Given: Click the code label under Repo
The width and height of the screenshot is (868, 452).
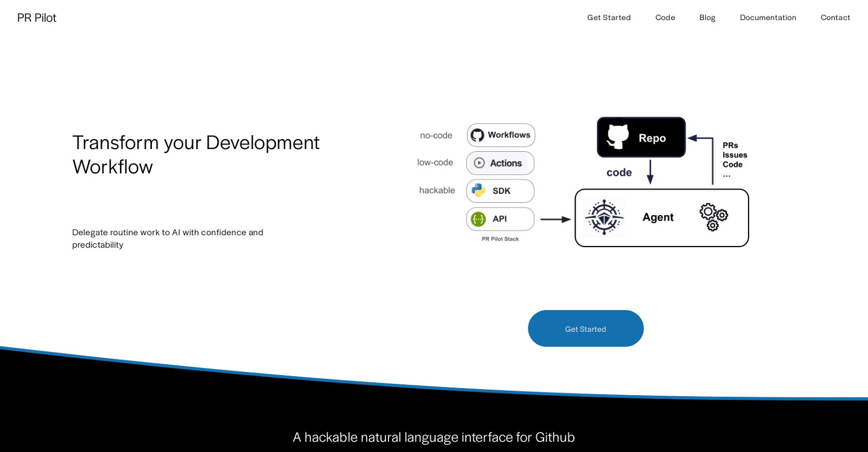Looking at the screenshot, I should pyautogui.click(x=619, y=172).
